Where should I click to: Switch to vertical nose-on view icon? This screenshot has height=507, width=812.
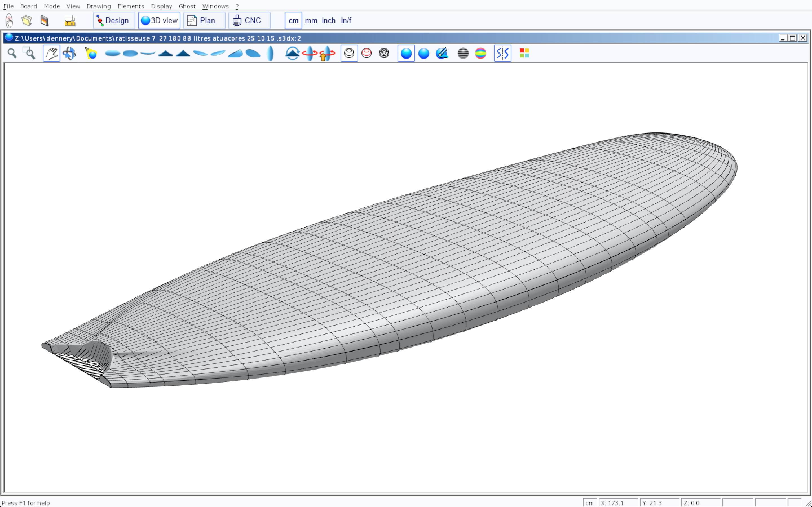point(270,53)
